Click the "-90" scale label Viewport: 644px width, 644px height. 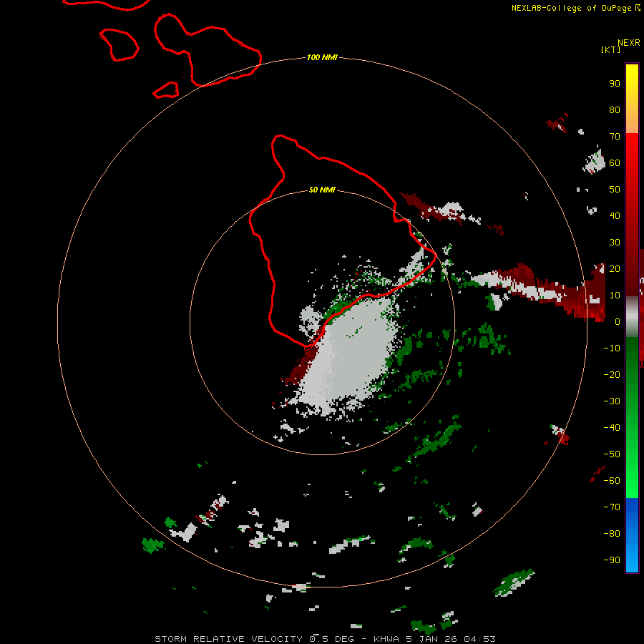612,560
